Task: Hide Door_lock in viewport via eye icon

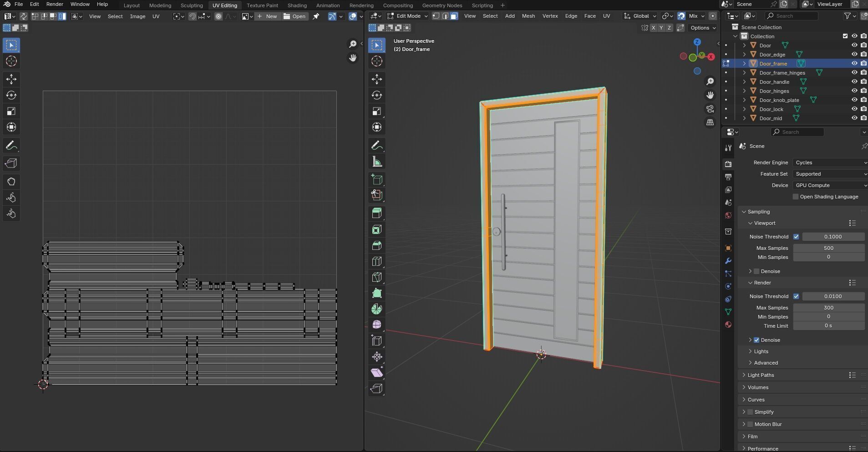Action: (x=854, y=109)
